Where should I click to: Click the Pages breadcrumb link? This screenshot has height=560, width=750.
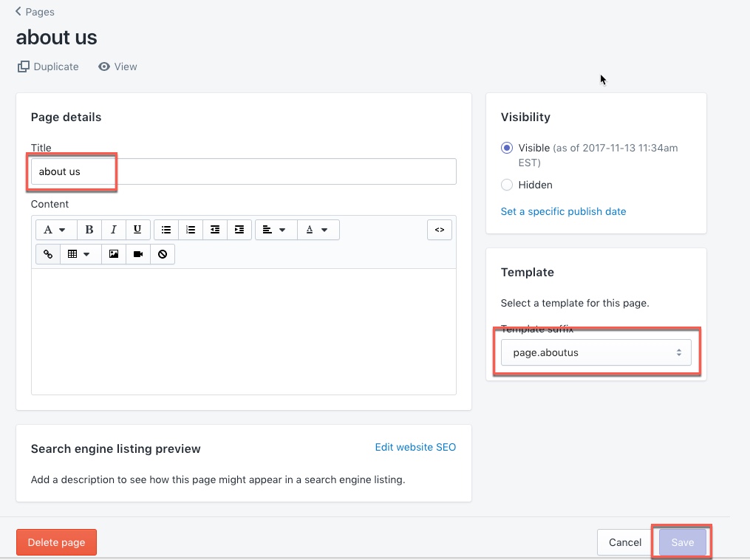tap(40, 12)
